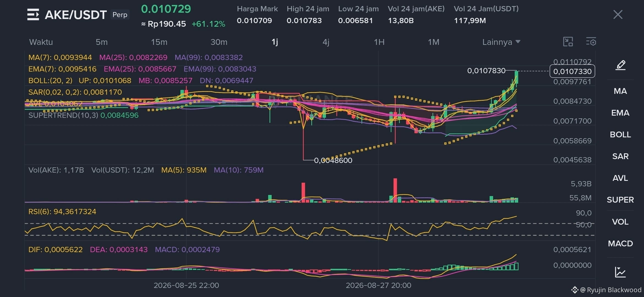Screen dimensions: 644x297
Task: Tap the AVL legend value
Action: point(55,104)
